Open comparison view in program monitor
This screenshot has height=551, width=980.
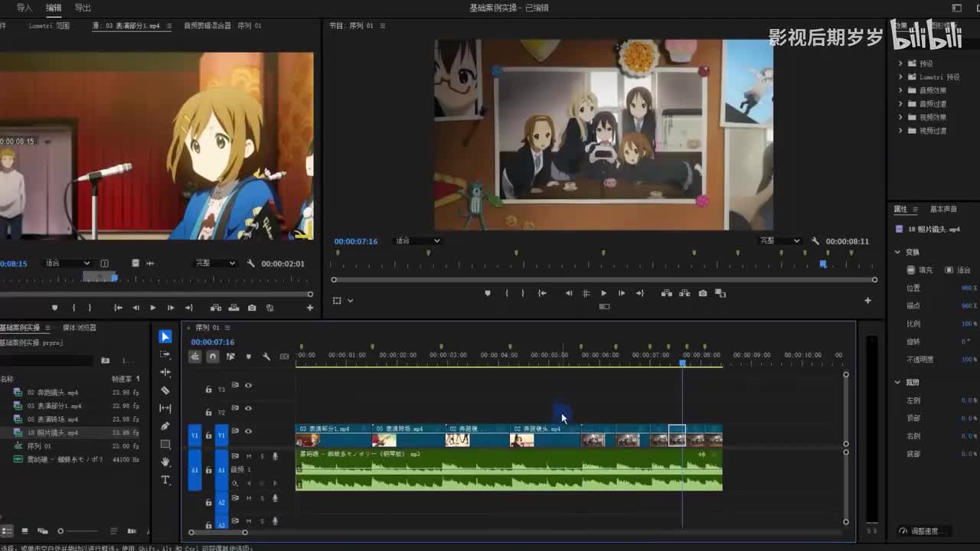point(720,293)
